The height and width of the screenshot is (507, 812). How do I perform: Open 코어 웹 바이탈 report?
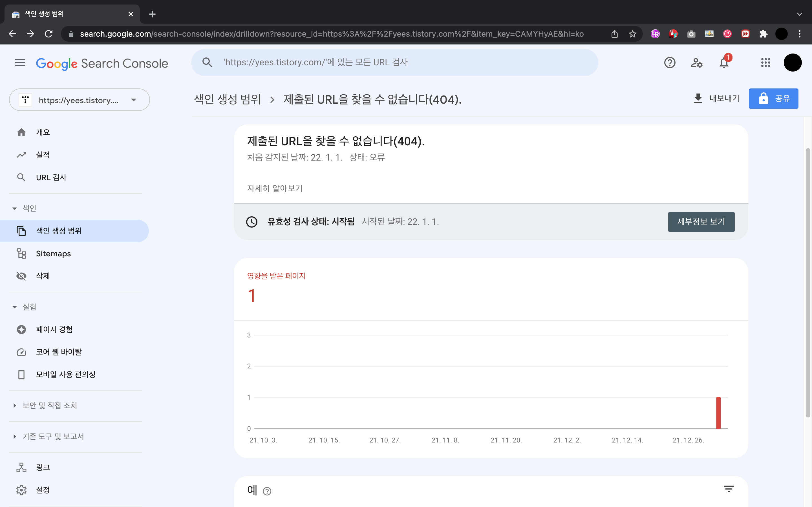point(59,352)
